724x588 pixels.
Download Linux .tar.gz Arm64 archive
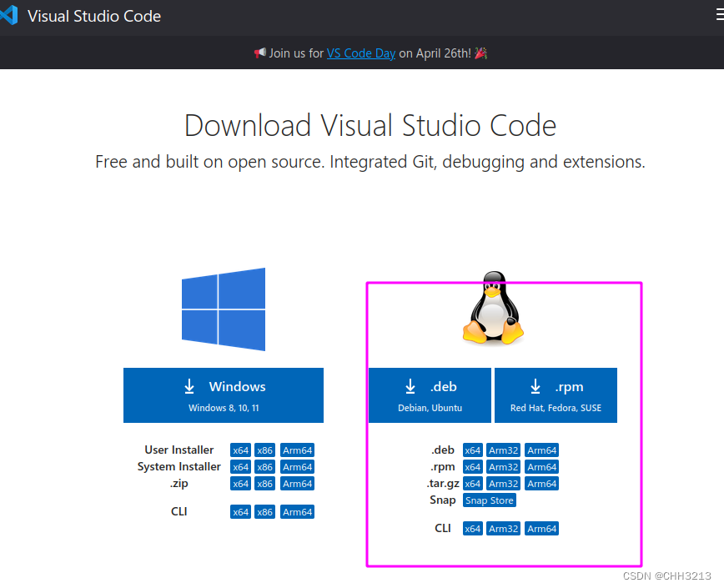[x=541, y=483]
